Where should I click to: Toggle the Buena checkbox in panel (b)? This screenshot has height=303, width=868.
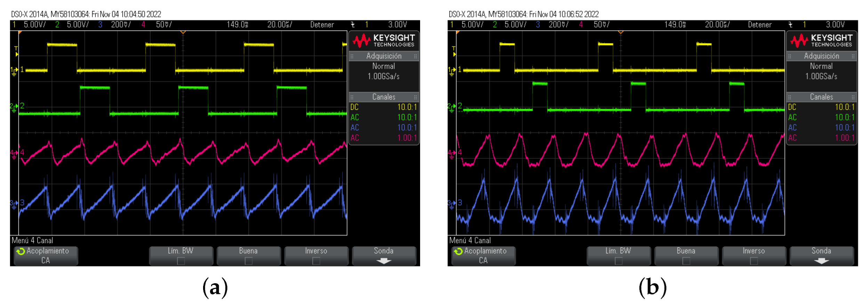686,261
